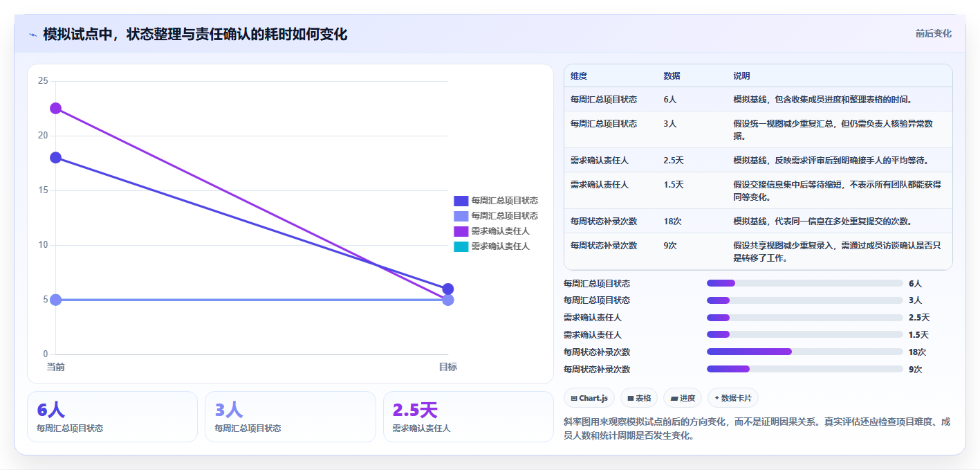The image size is (980, 470).
Task: Click the 前后变化 tag in the header
Action: click(x=933, y=33)
